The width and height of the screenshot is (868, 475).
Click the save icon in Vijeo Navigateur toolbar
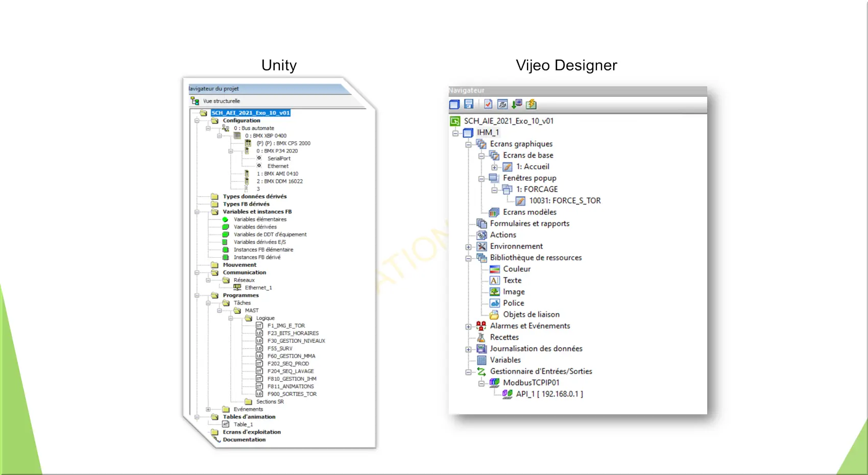click(469, 104)
